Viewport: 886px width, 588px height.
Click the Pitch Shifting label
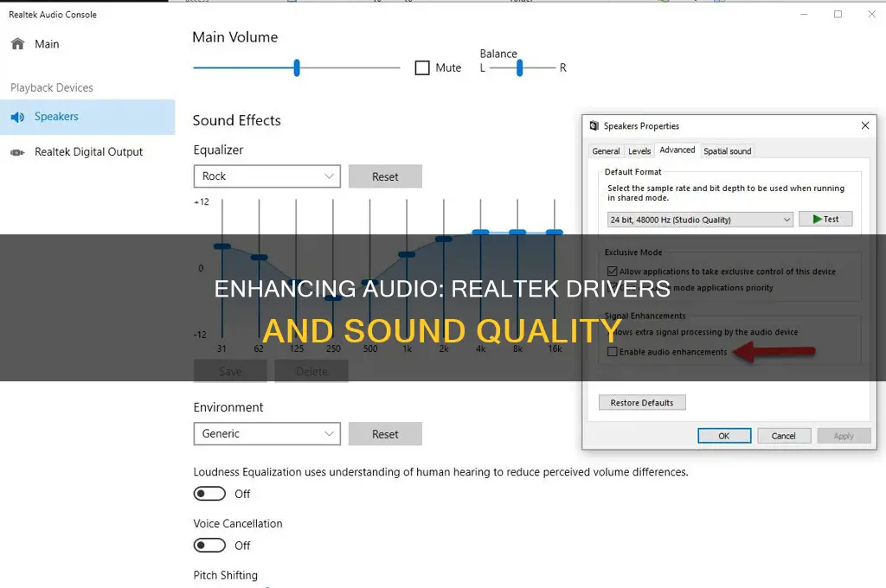226,575
